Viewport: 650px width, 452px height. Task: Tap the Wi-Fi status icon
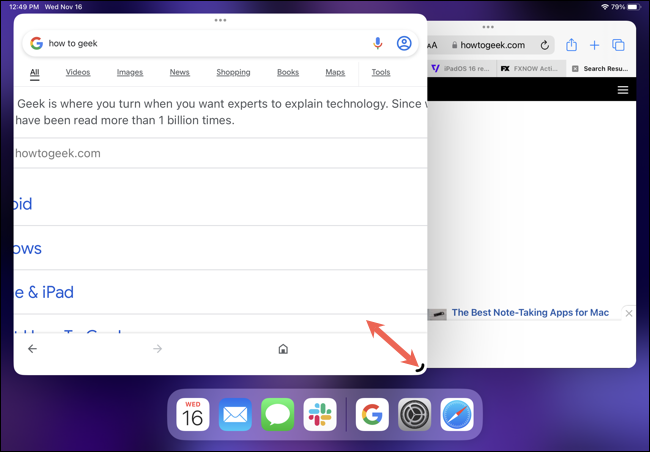(604, 7)
